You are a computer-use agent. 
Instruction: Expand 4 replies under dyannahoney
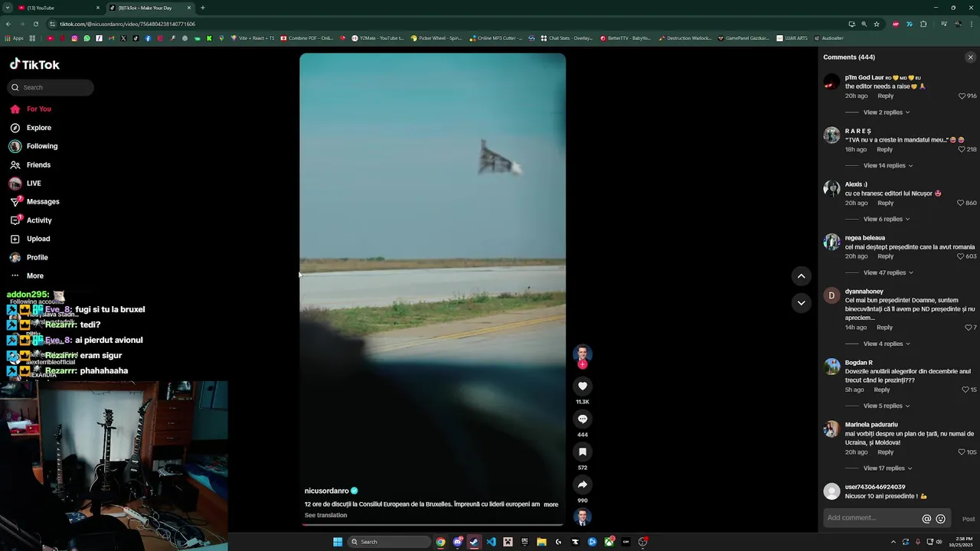[x=887, y=344]
